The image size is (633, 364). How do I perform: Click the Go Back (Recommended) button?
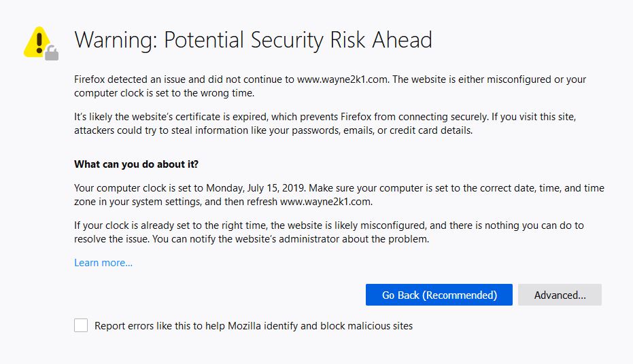pos(439,295)
